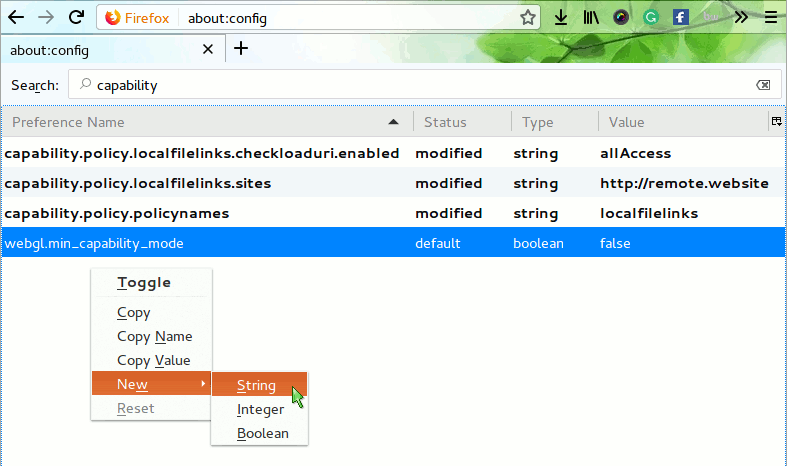Open the Library bookshelf icon
This screenshot has width=787, height=466.
tap(591, 17)
